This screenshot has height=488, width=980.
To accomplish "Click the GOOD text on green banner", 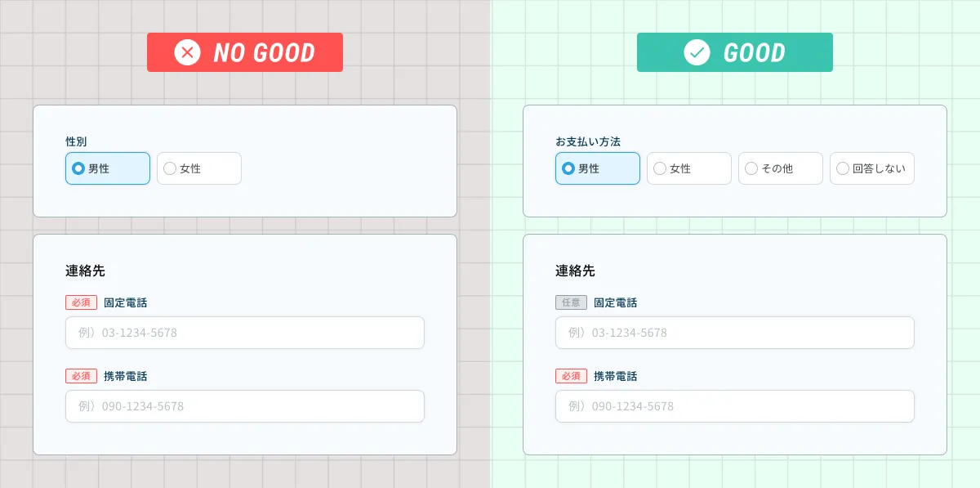I will coord(754,53).
